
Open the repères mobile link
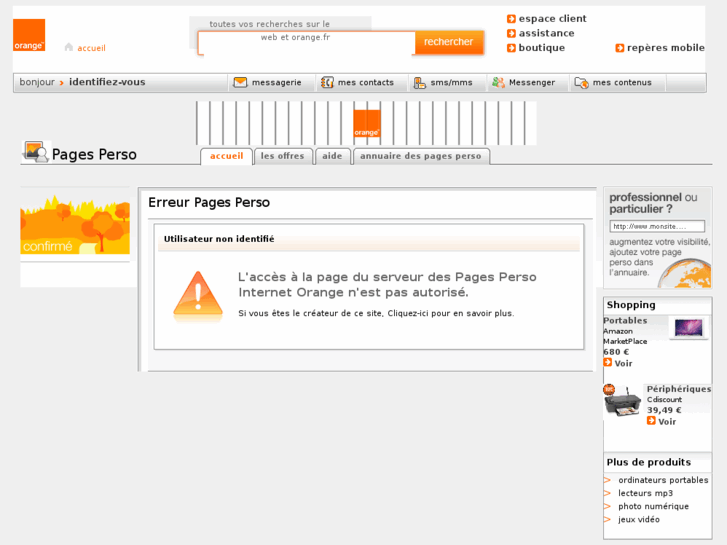click(665, 48)
